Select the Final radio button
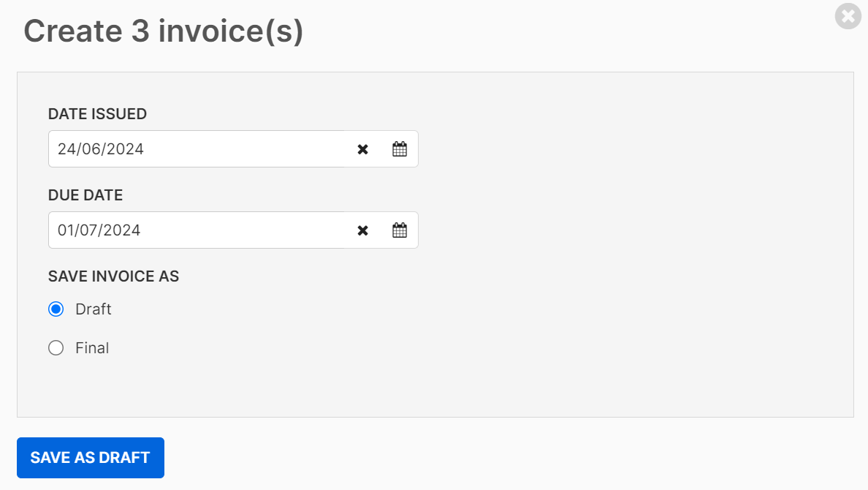This screenshot has width=868, height=490. 56,347
